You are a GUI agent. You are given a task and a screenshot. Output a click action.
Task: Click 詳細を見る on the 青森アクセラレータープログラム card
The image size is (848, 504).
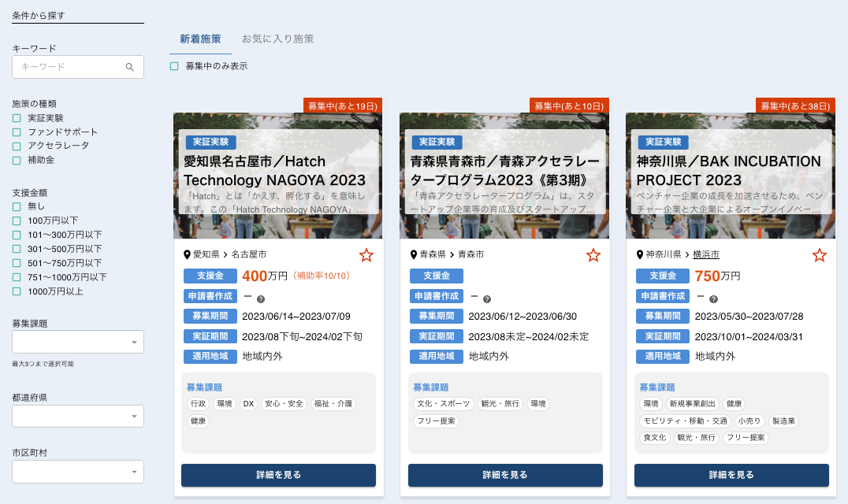[505, 475]
